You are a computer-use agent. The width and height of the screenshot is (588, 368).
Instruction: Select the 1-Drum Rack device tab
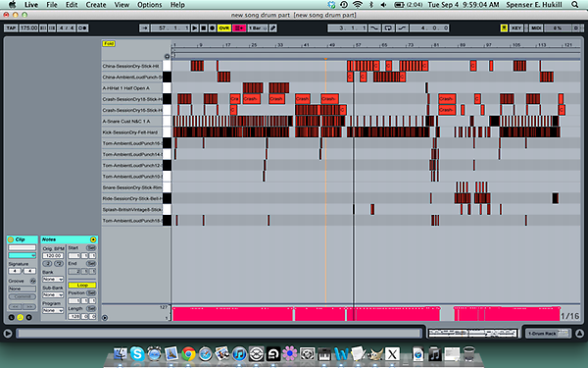tap(547, 334)
